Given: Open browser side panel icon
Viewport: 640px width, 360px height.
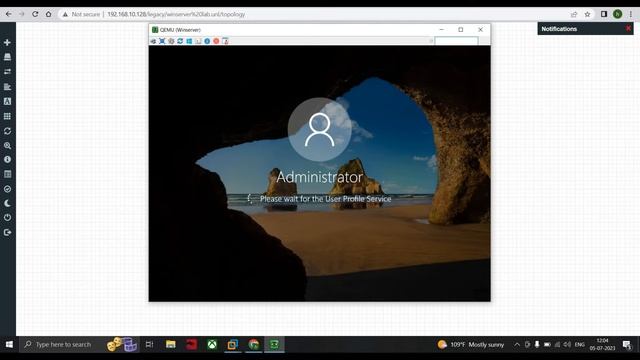Looking at the screenshot, I should (x=604, y=14).
